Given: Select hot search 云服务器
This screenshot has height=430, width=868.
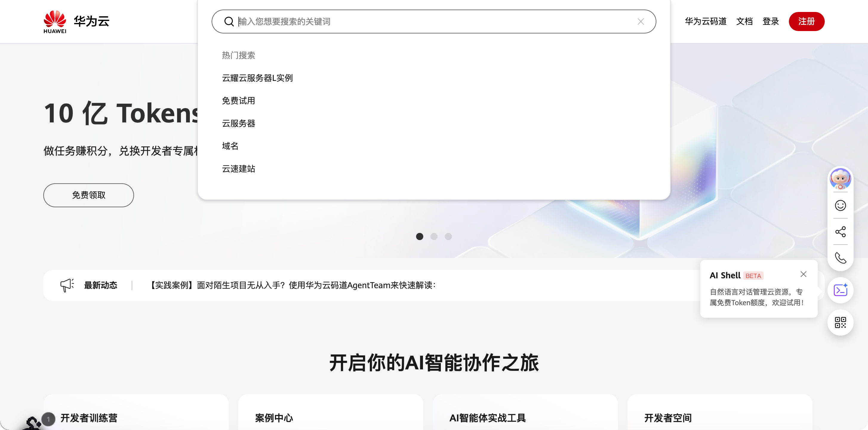Looking at the screenshot, I should pyautogui.click(x=238, y=123).
